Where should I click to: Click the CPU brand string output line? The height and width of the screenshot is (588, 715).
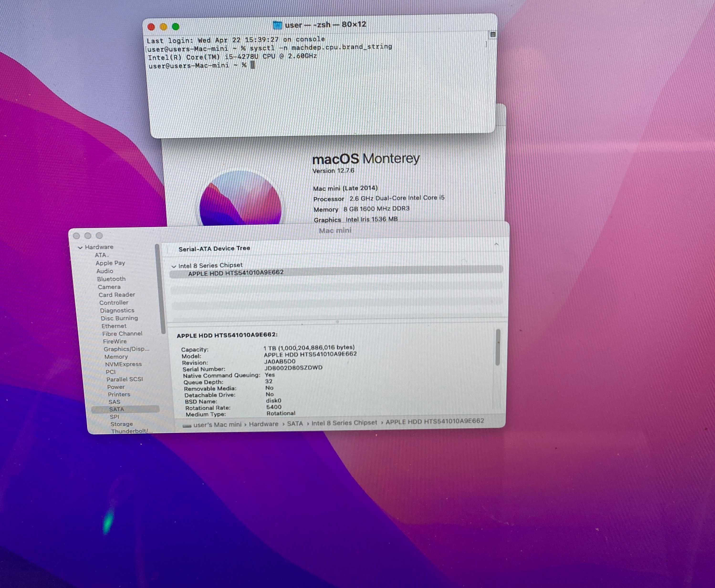coord(232,57)
